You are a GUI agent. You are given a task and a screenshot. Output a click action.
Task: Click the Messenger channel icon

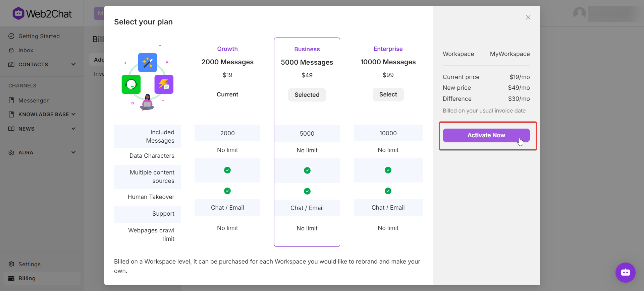tap(11, 100)
